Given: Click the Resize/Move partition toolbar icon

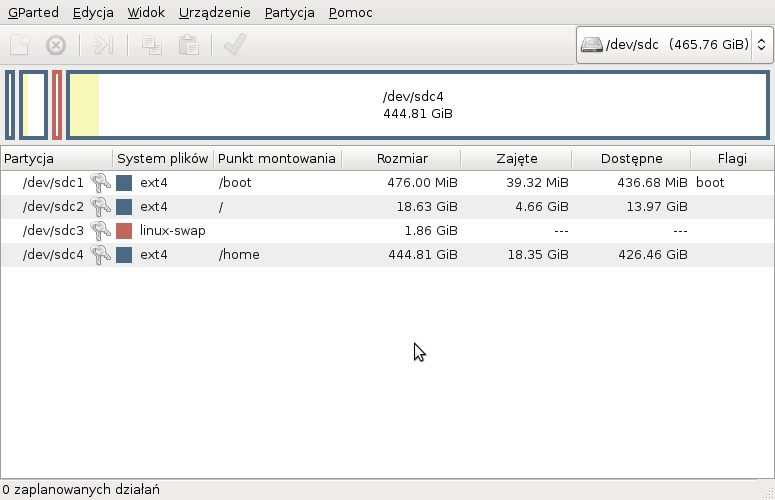Looking at the screenshot, I should click(103, 45).
